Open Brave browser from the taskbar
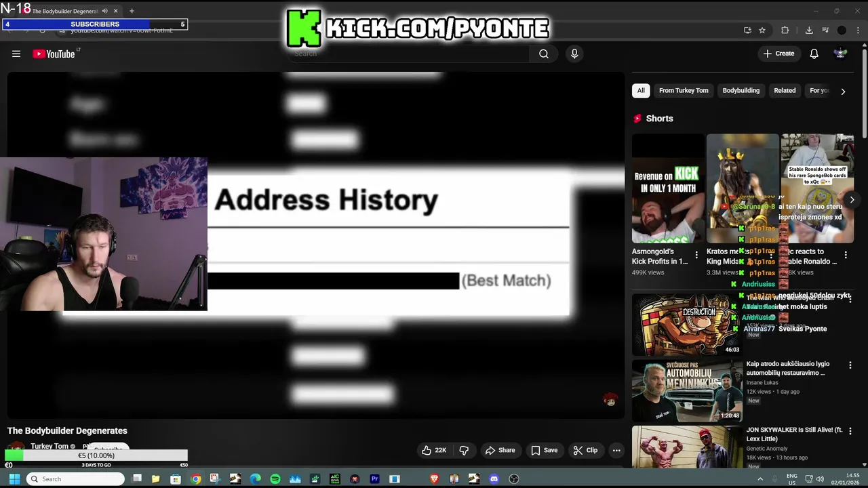The height and width of the screenshot is (488, 868). click(434, 479)
